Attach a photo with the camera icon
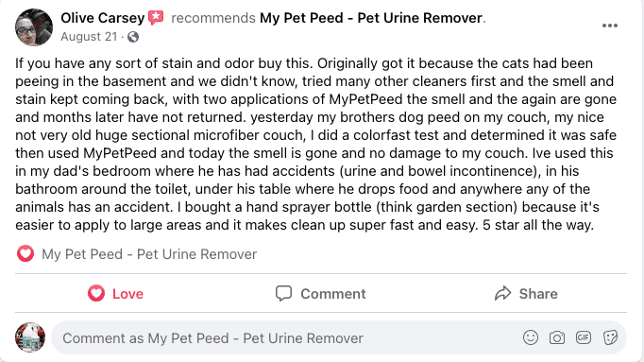The image size is (644, 362). pos(557,337)
